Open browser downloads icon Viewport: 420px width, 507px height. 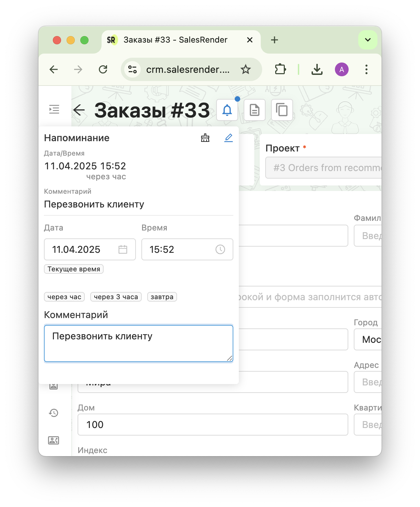[x=317, y=69]
